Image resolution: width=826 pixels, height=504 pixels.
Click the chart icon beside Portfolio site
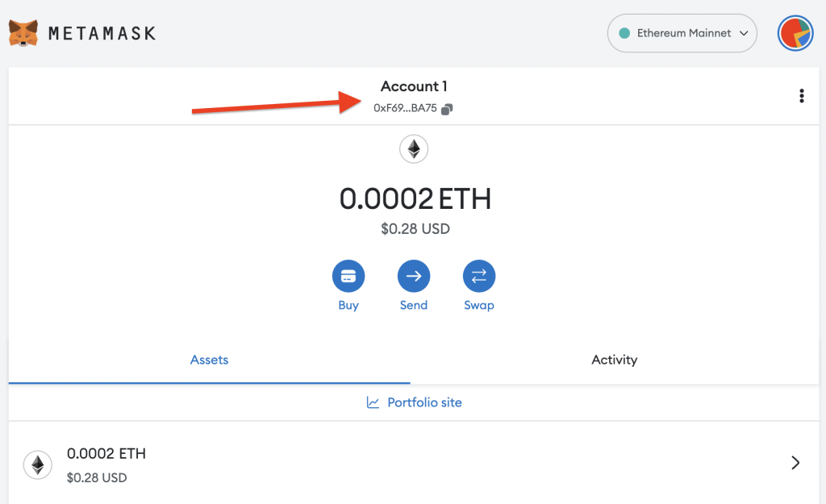[x=373, y=402]
